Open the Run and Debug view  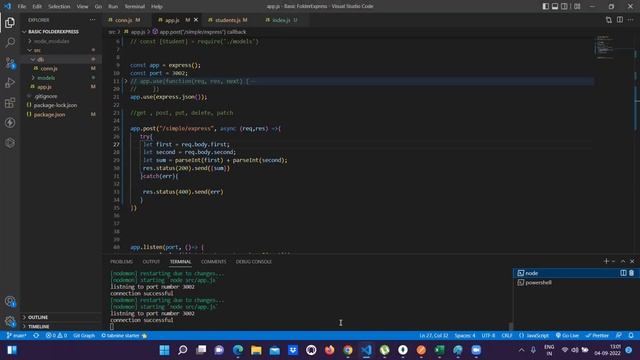(x=10, y=82)
